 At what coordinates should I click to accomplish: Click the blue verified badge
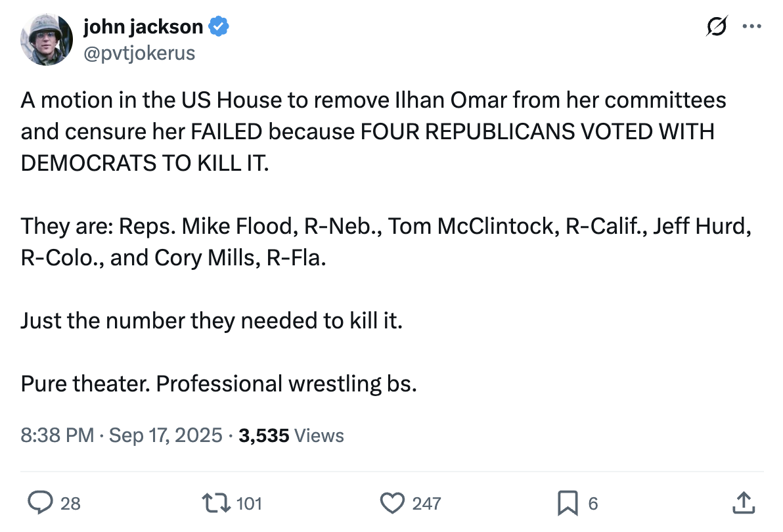pyautogui.click(x=219, y=27)
